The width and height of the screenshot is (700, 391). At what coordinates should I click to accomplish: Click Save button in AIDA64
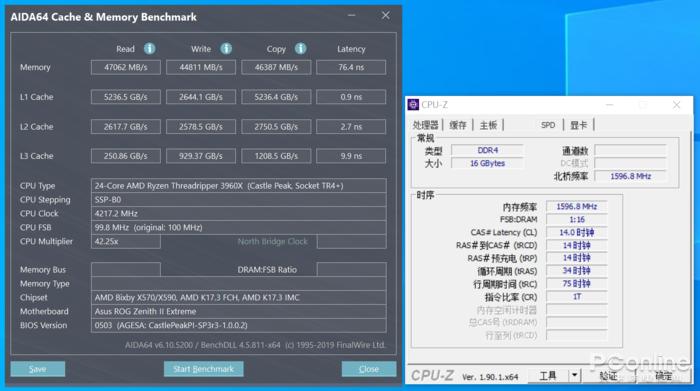point(38,369)
